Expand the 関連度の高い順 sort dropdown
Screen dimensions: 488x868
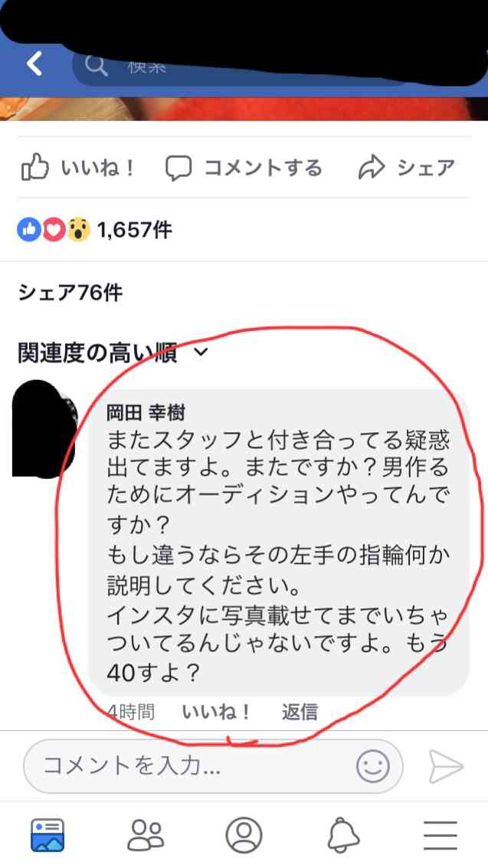(x=113, y=352)
